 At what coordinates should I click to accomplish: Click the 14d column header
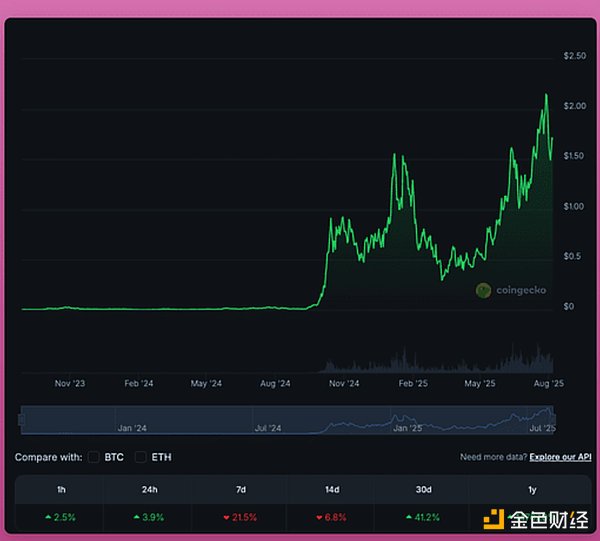click(x=333, y=489)
